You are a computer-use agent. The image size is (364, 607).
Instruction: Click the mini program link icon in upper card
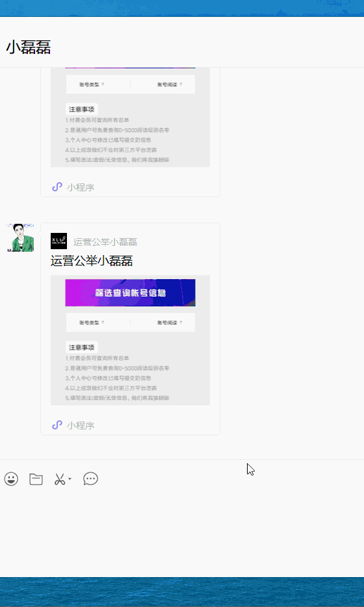(x=57, y=187)
